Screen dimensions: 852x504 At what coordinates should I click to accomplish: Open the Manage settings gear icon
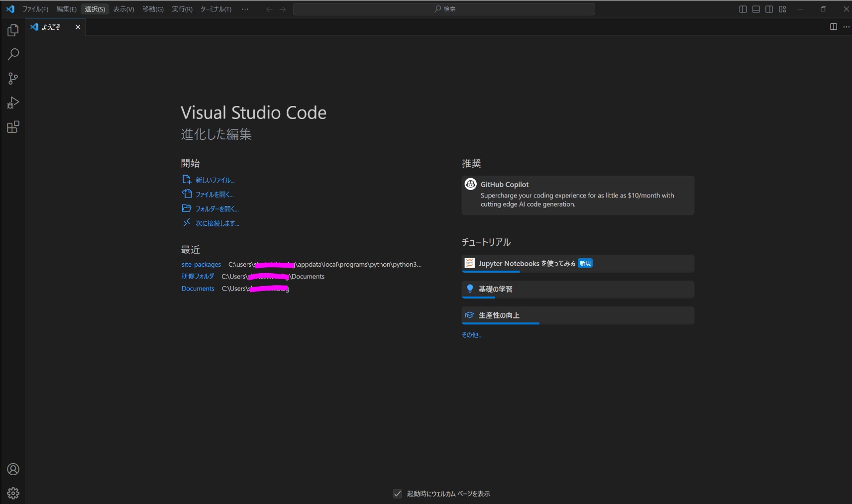coord(13,493)
